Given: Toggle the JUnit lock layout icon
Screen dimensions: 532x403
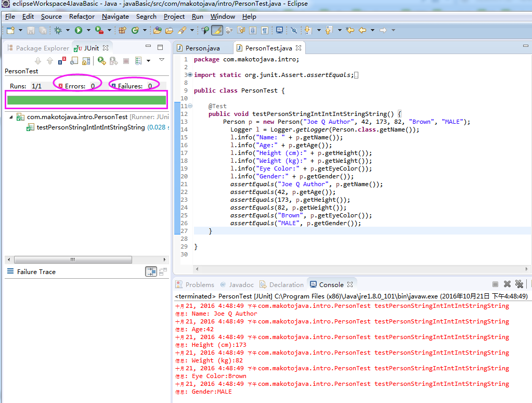Looking at the screenshot, I should [86, 61].
